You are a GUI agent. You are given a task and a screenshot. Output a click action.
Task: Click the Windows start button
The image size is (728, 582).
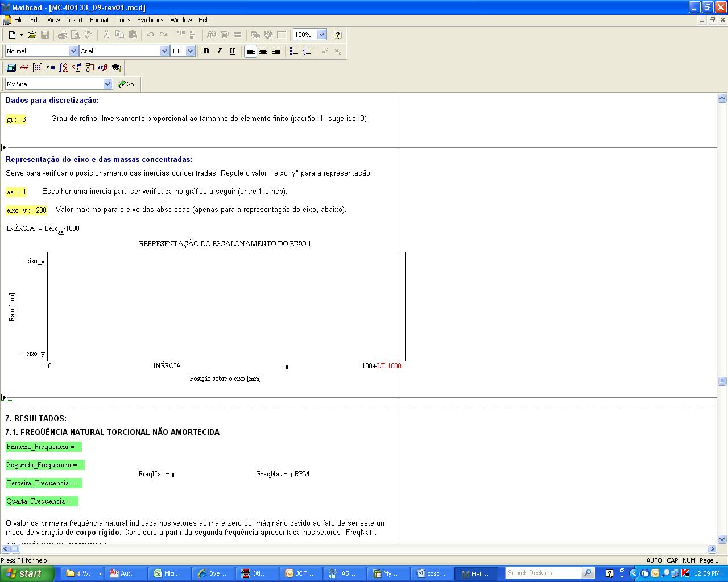click(27, 573)
